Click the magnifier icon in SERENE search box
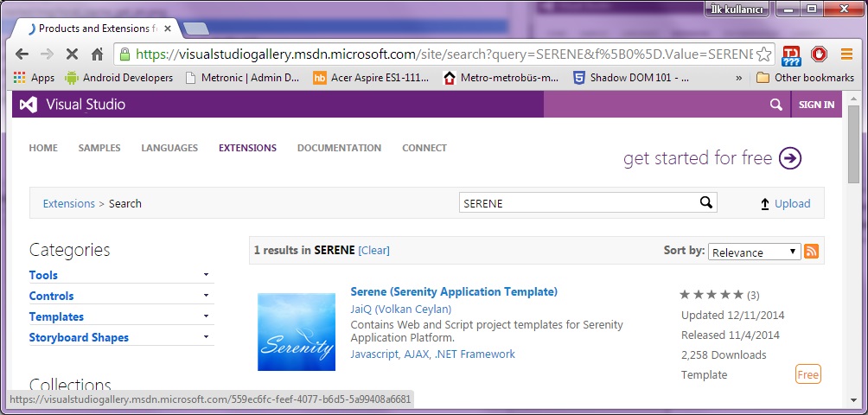The height and width of the screenshot is (415, 868). (706, 203)
